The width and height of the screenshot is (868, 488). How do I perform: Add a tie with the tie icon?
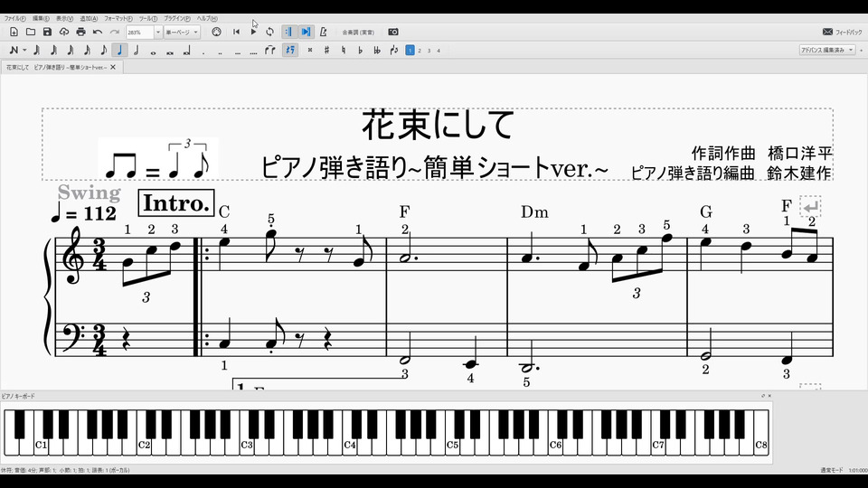pos(270,51)
